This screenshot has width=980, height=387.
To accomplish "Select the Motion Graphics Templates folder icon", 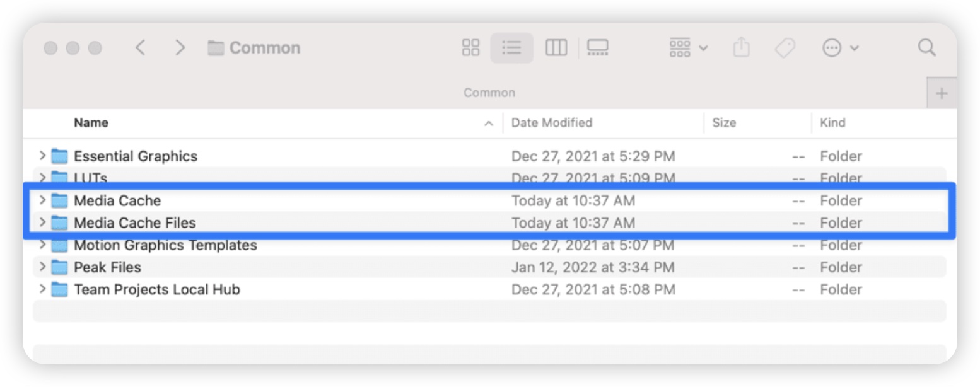I will 59,245.
